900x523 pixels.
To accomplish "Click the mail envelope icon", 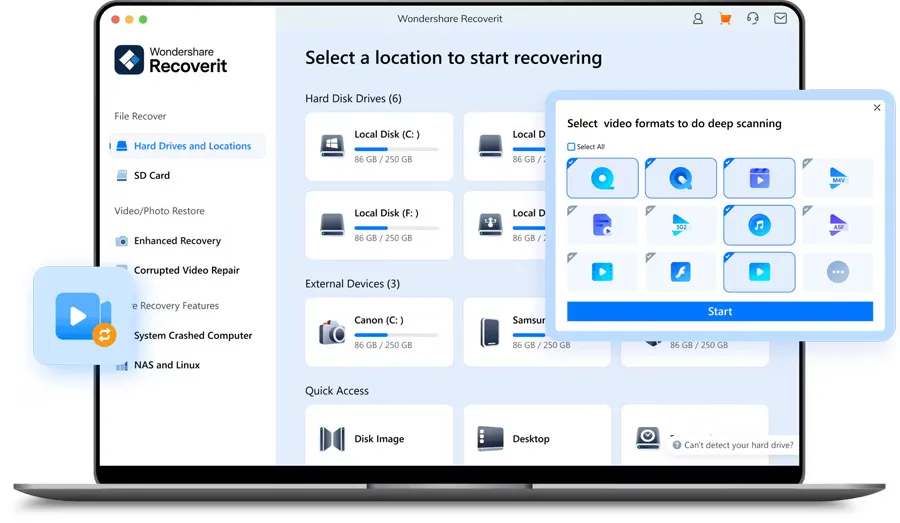I will [x=780, y=19].
